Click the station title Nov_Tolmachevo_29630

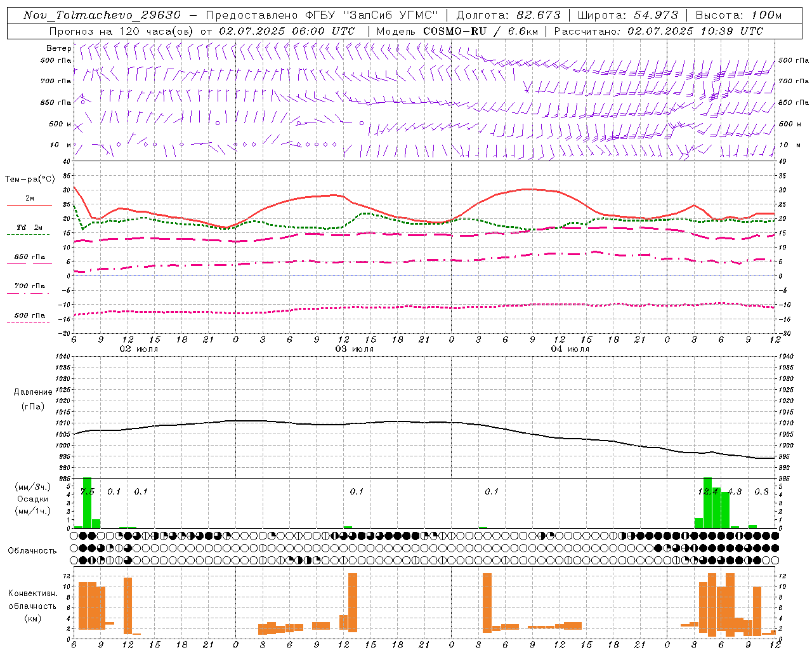(x=102, y=15)
